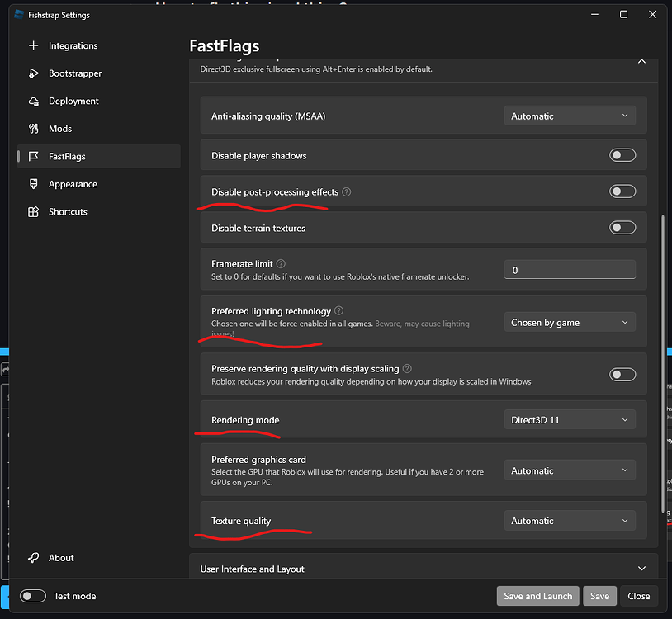The width and height of the screenshot is (672, 619).
Task: Open Rendering mode Direct3D 11 dropdown
Action: (570, 420)
